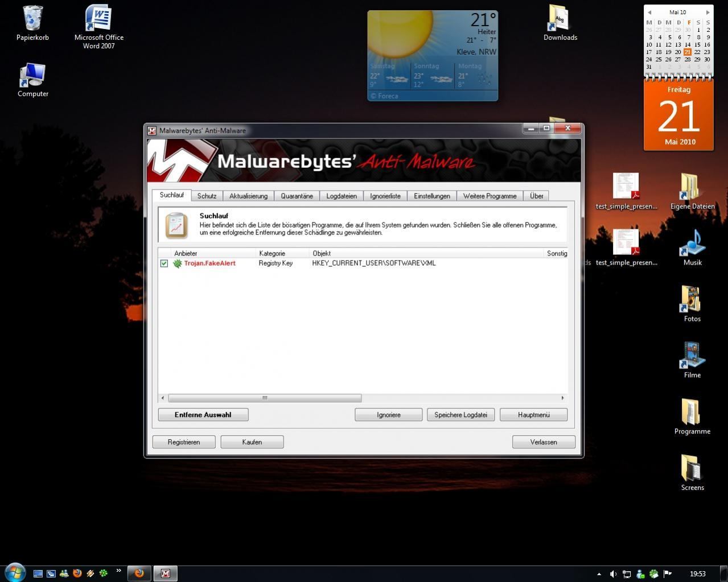Open Microsoft Office Word 2007 shortcut

click(98, 27)
